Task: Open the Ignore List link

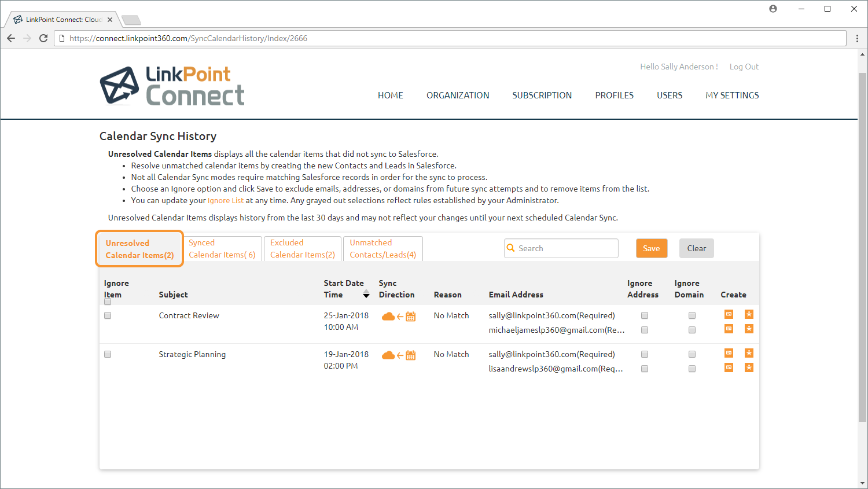Action: pyautogui.click(x=226, y=200)
